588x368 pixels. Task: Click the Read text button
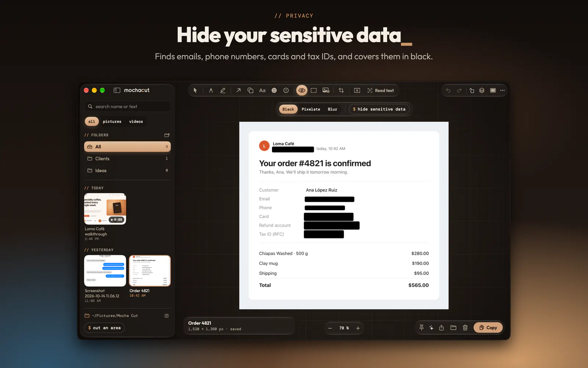[381, 91]
